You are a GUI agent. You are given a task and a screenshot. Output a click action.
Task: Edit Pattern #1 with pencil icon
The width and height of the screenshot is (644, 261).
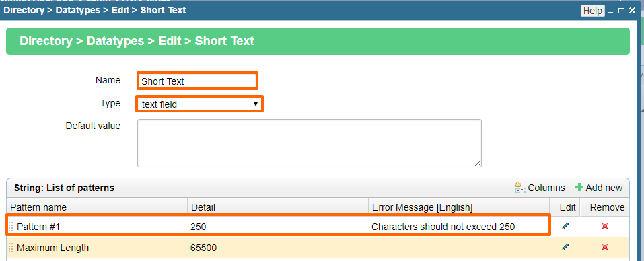pos(565,226)
